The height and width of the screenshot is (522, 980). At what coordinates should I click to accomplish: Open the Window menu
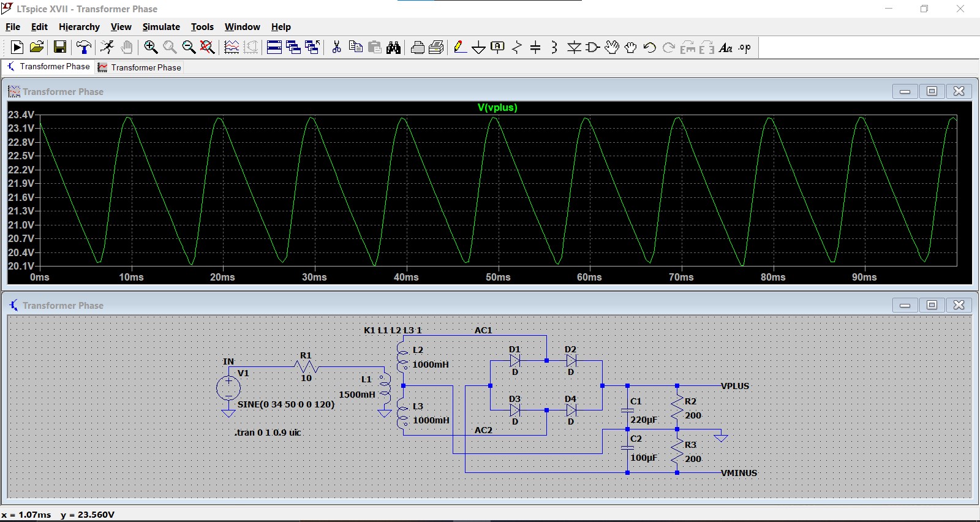tap(242, 27)
